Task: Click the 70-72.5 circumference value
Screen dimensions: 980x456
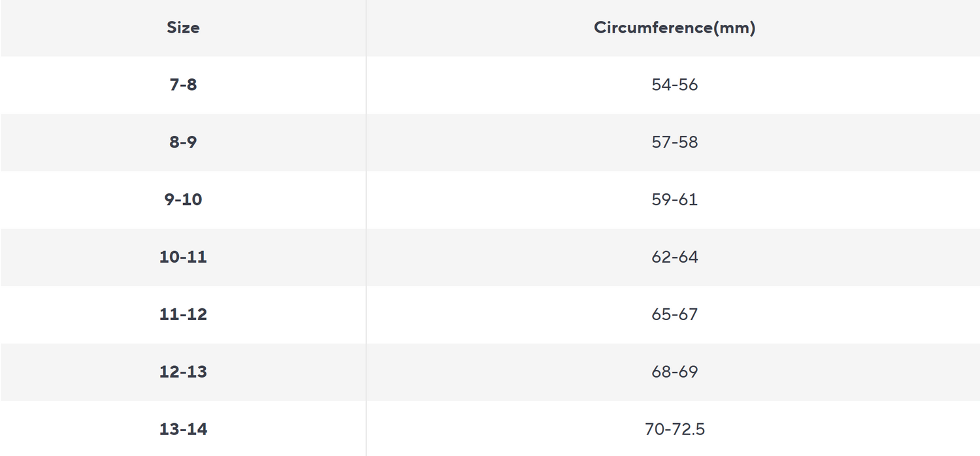Action: coord(674,429)
